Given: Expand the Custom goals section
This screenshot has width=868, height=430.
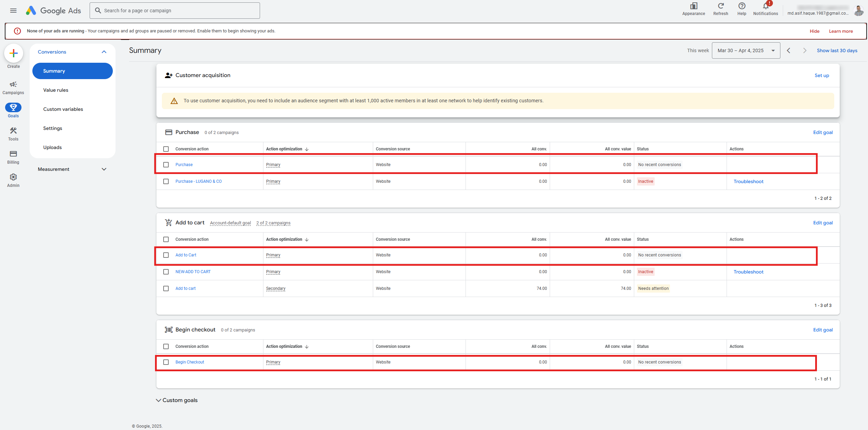Looking at the screenshot, I should click(177, 400).
